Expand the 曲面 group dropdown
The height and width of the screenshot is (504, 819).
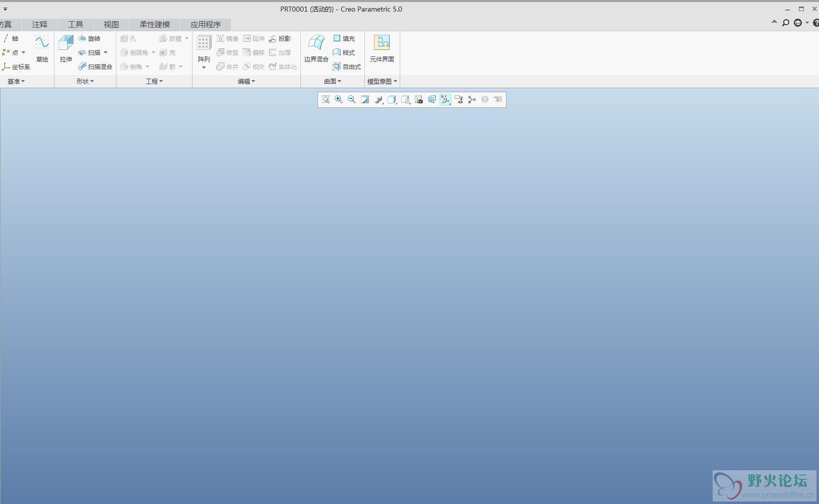point(333,81)
